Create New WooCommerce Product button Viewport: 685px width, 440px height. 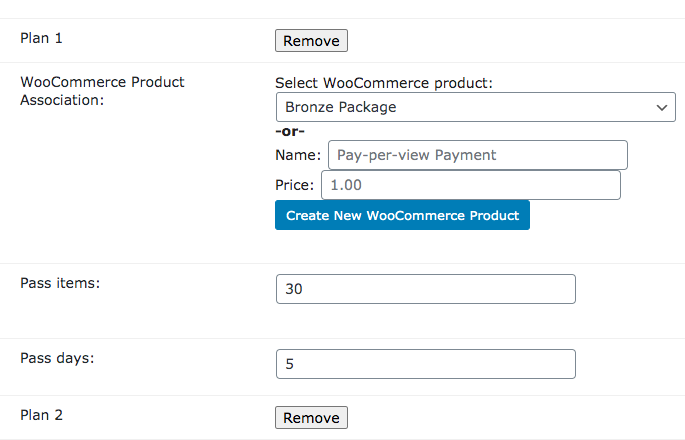click(402, 215)
